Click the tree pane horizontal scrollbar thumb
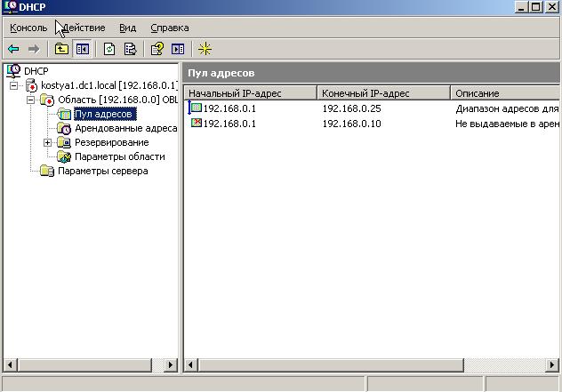Screen dimensions: 562x392 coord(85,365)
